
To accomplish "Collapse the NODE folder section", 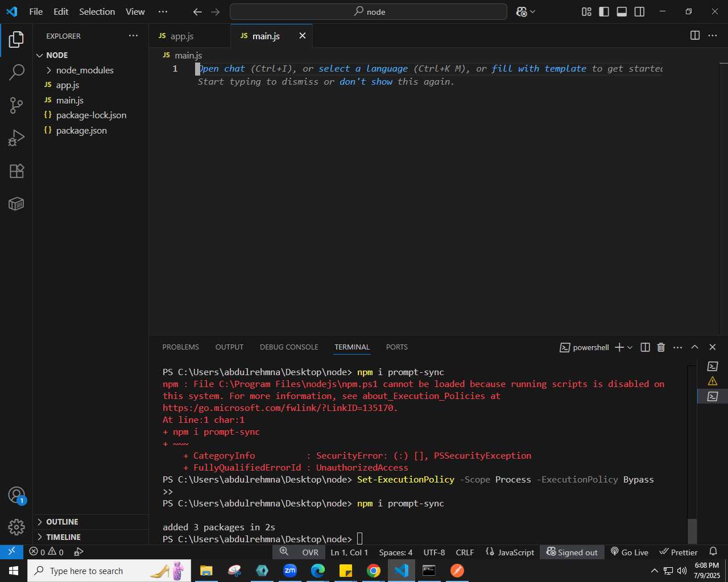I will pos(91,55).
